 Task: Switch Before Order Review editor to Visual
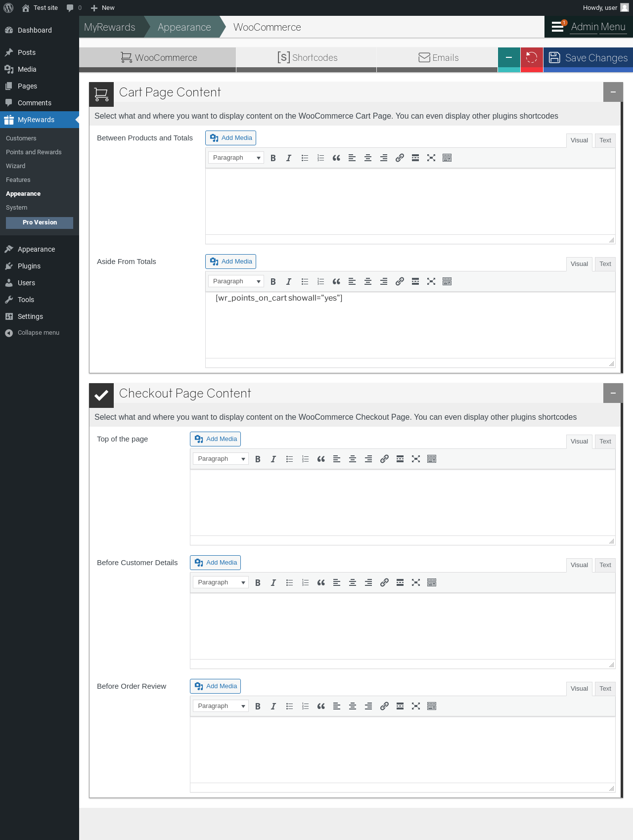(579, 689)
